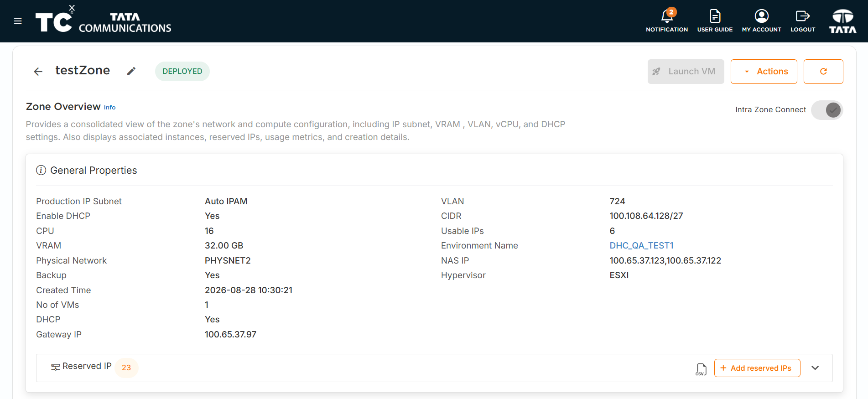The image size is (868, 399).
Task: Click Add reserved IPs button
Action: coord(757,368)
